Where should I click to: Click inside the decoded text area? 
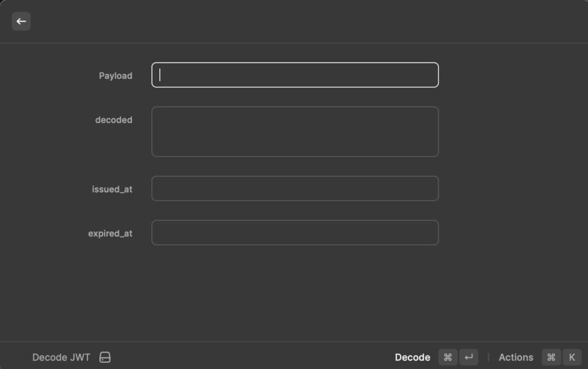click(295, 131)
